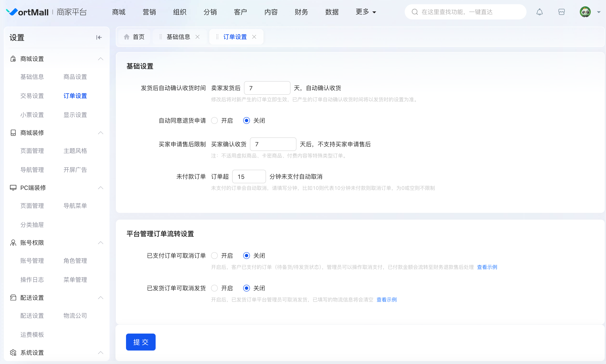Click the panda user avatar

click(x=585, y=12)
